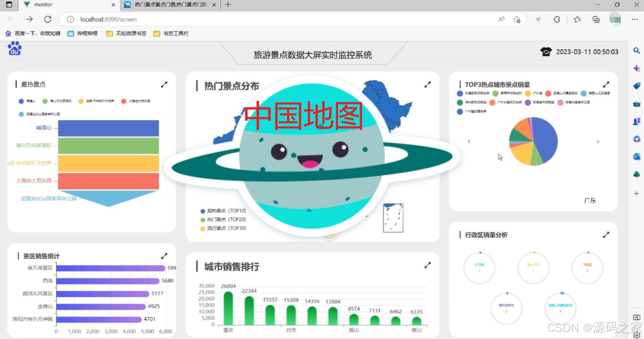The image size is (644, 339).
Task: Expand the TOP3热点城市景点销量 panel
Action: click(x=606, y=84)
